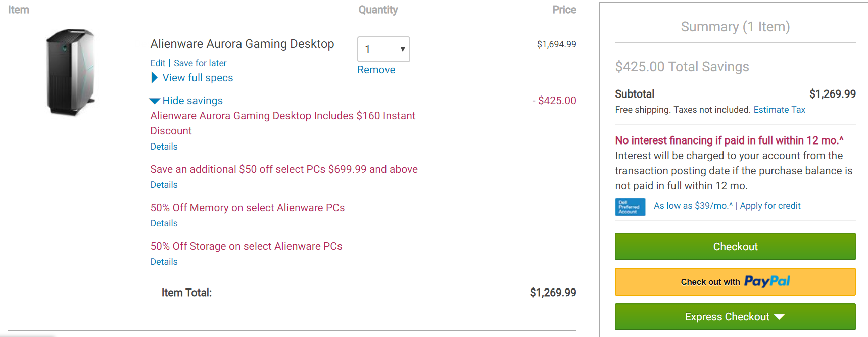
Task: Open Details for $160 Instant Discount
Action: click(x=164, y=147)
